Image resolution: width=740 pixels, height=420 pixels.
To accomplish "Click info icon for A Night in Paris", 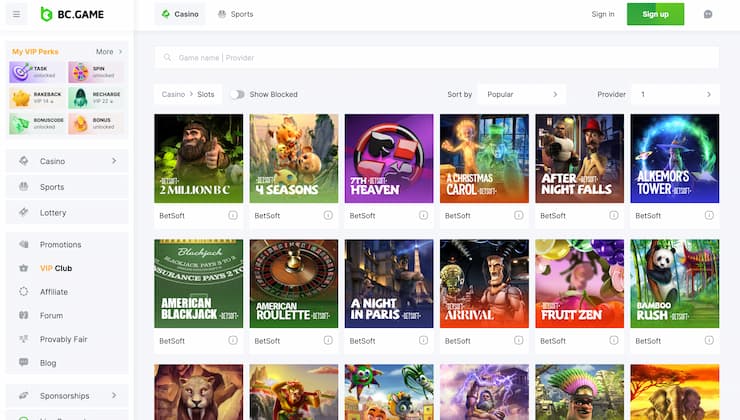I will (423, 340).
